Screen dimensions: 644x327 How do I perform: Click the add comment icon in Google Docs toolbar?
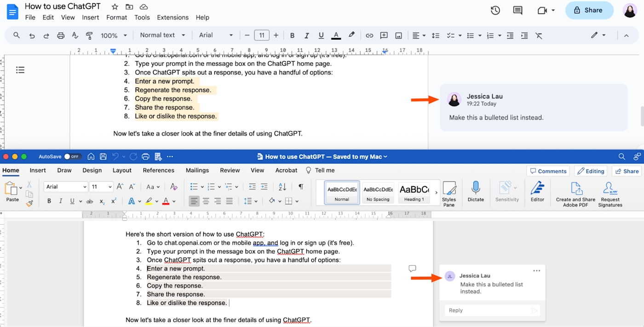384,35
